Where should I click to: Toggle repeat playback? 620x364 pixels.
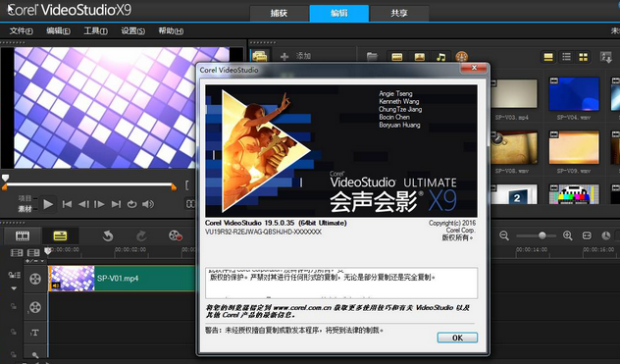pos(131,204)
